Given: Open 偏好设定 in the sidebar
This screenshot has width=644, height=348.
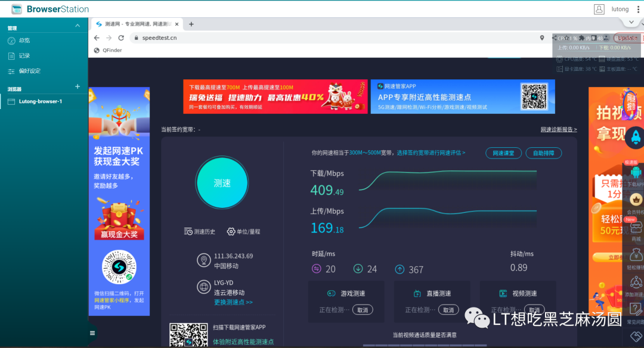Looking at the screenshot, I should point(30,71).
